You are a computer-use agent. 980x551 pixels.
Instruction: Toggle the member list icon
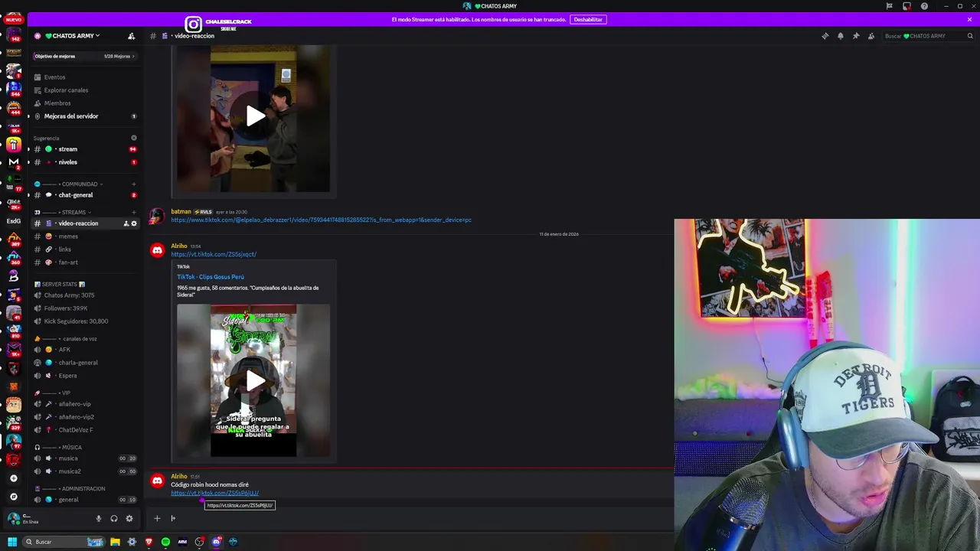tap(871, 36)
